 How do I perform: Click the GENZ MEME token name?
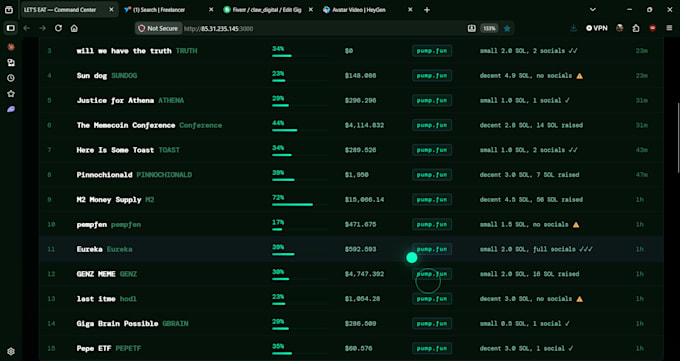pos(96,274)
